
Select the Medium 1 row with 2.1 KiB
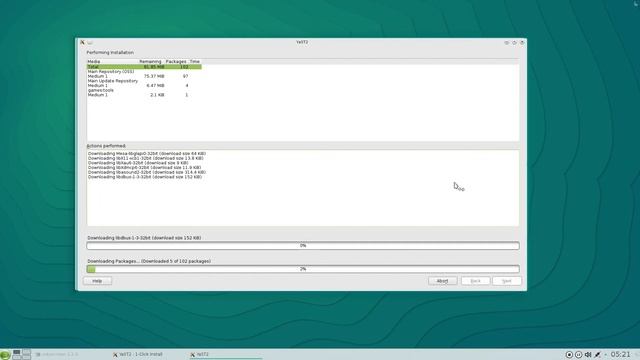click(x=144, y=95)
